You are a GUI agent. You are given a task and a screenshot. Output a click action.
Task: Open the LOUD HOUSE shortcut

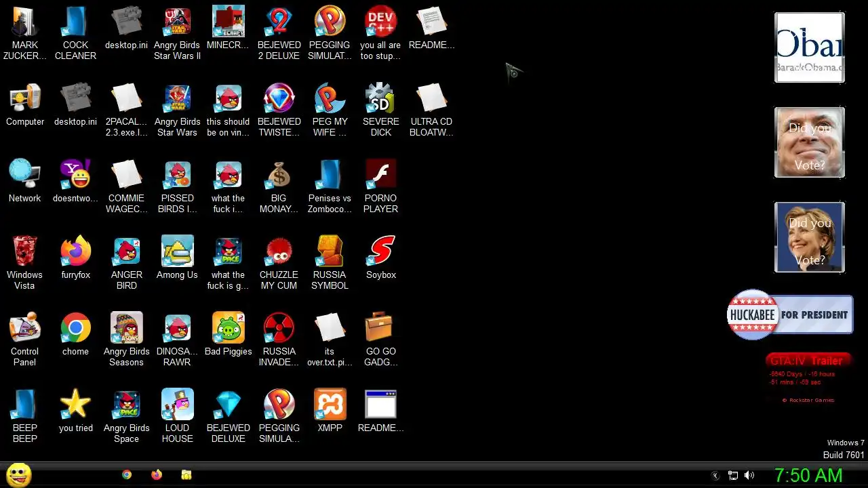pyautogui.click(x=177, y=416)
